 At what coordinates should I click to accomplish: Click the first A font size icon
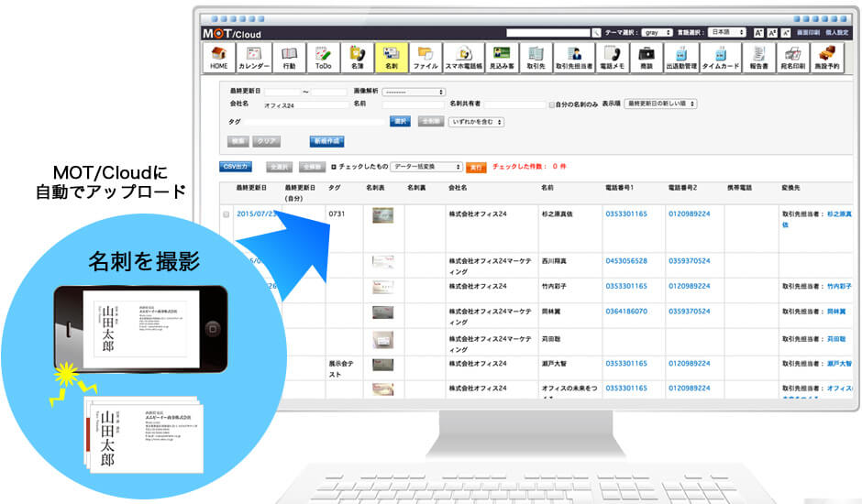758,33
